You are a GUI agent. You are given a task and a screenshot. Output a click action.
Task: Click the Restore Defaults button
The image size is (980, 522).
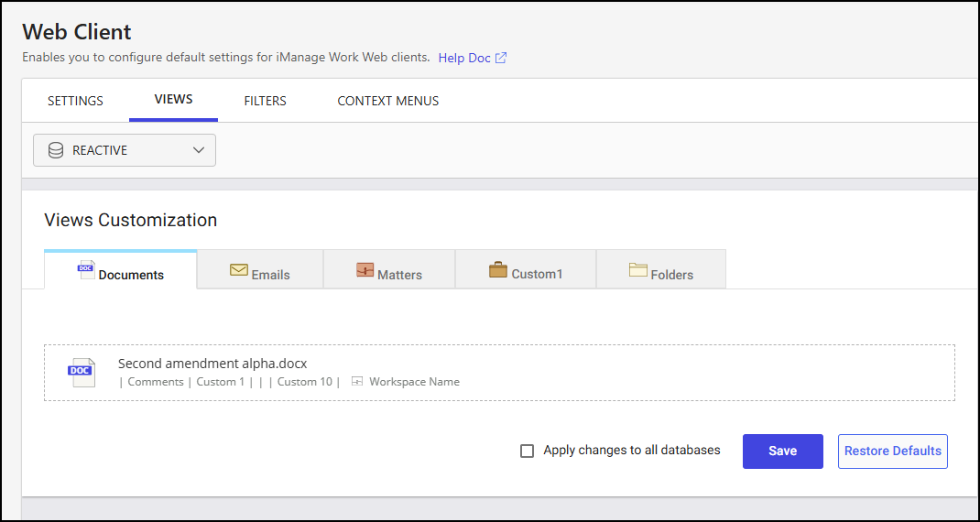(892, 451)
